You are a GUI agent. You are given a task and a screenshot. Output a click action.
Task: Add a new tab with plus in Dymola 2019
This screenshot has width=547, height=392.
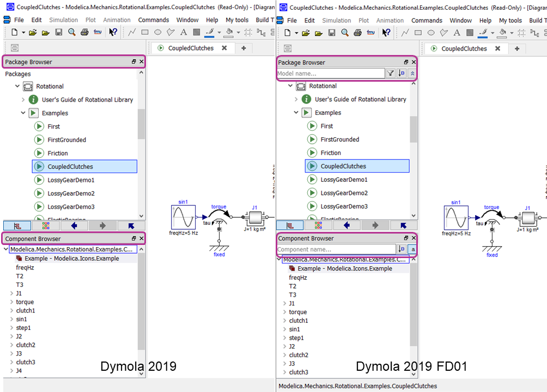[244, 48]
